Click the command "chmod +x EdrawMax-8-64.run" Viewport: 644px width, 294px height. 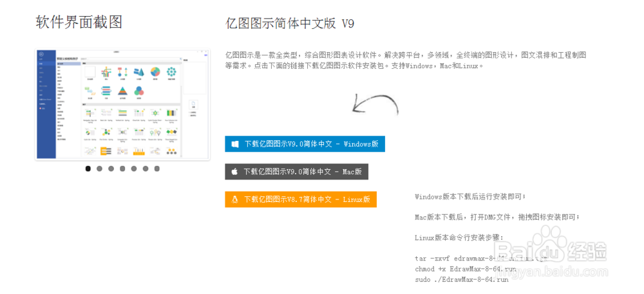point(466,269)
